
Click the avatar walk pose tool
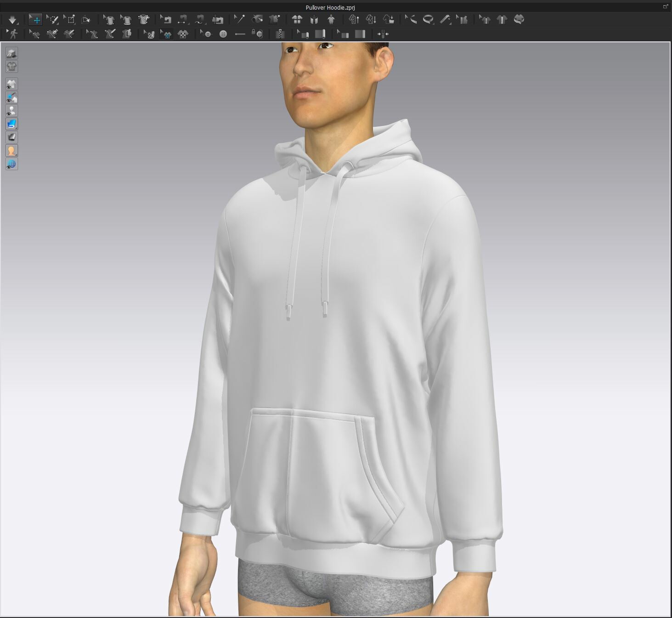pyautogui.click(x=13, y=34)
